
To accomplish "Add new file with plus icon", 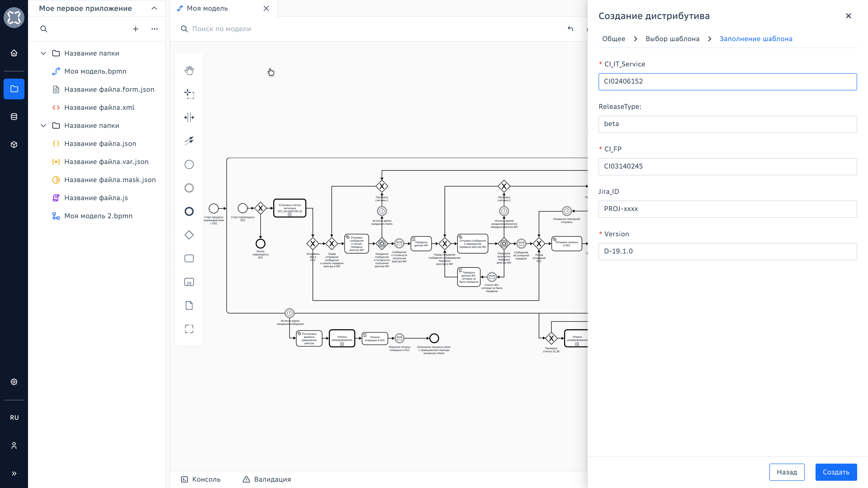I will coord(135,29).
